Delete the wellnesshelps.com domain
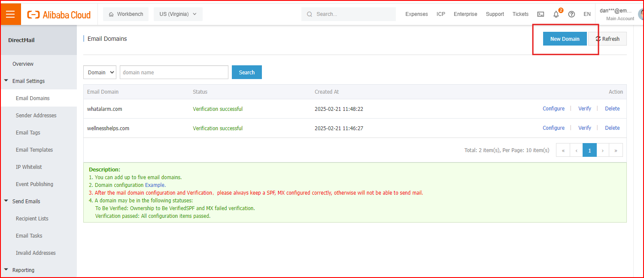644x278 pixels. pyautogui.click(x=612, y=128)
